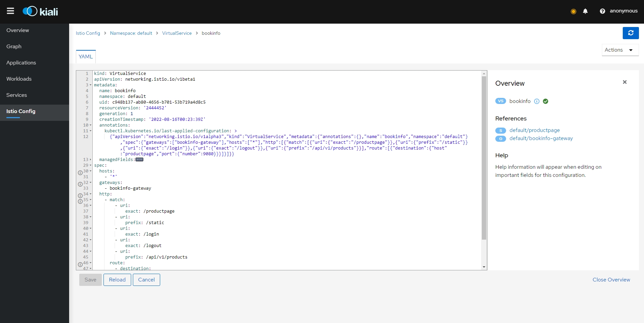This screenshot has height=323, width=644.
Task: Refresh the page with the blue refresh button
Action: 631,33
